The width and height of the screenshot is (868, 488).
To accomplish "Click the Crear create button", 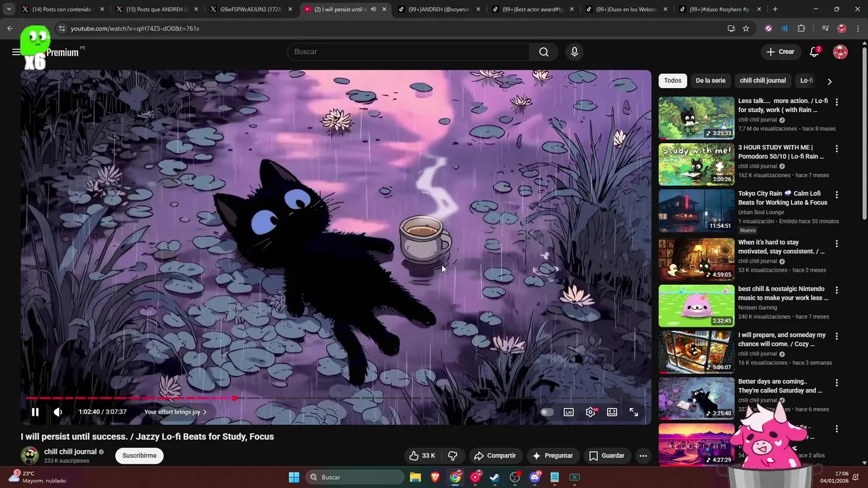I will (x=780, y=52).
